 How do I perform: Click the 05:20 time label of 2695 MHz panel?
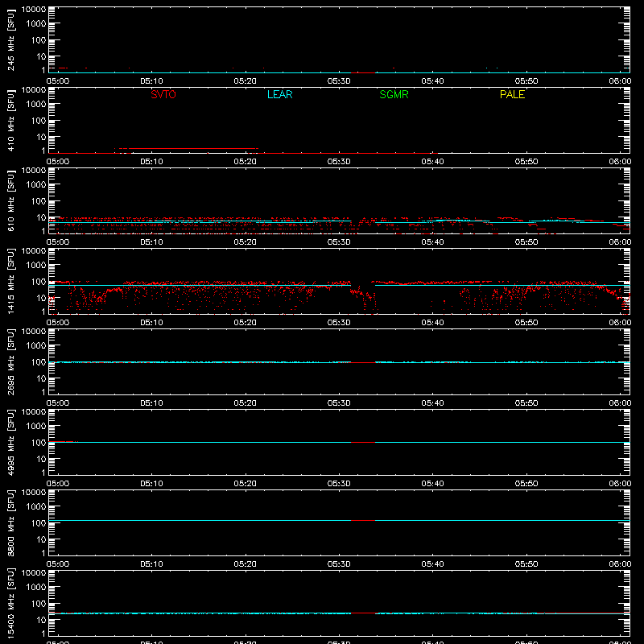(x=246, y=403)
